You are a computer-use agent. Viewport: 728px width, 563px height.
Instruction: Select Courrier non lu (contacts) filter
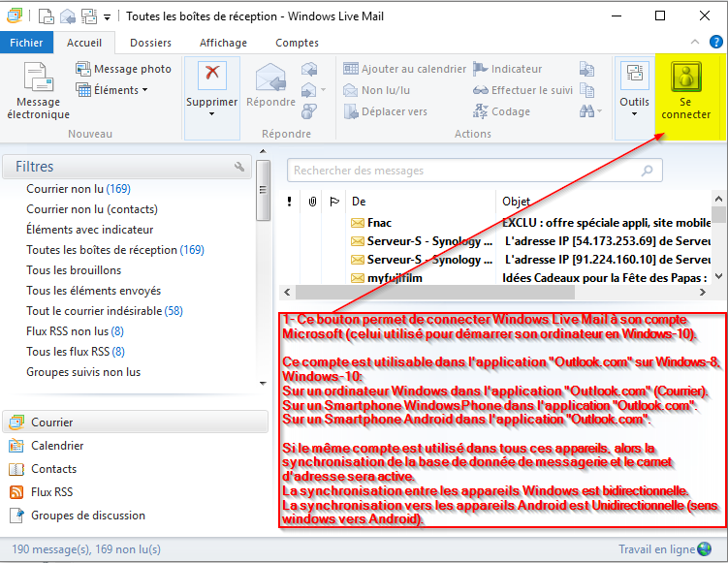tap(92, 209)
